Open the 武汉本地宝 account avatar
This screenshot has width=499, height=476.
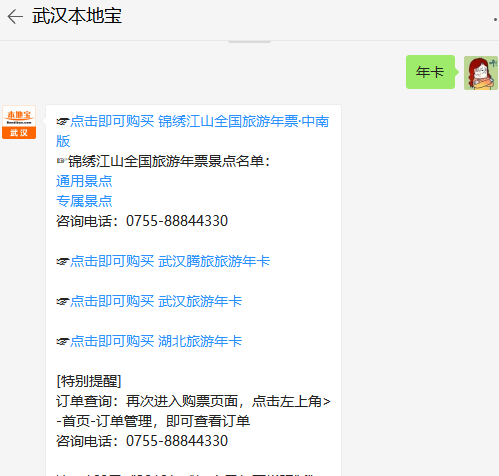[x=19, y=122]
